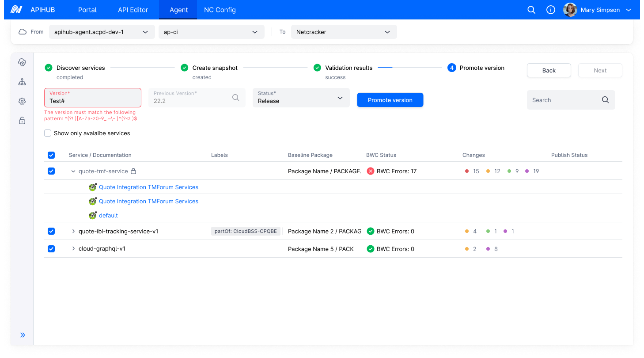
Task: Click green BWC check for quote-ibi-tracking-service-v1
Action: point(371,231)
